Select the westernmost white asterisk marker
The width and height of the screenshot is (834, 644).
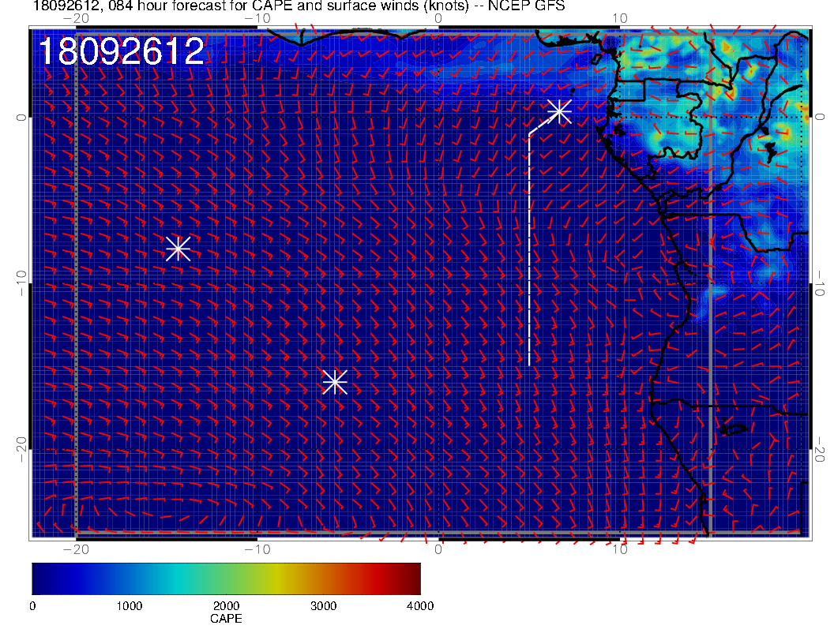[x=178, y=248]
